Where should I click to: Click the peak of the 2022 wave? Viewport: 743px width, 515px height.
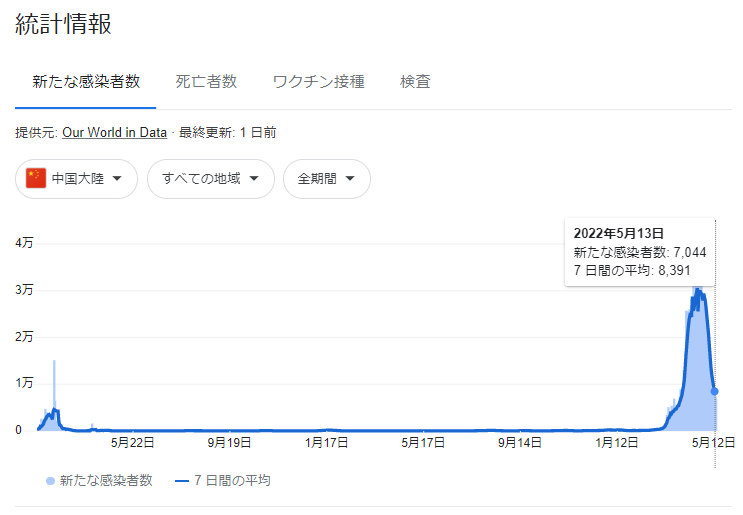tap(698, 289)
